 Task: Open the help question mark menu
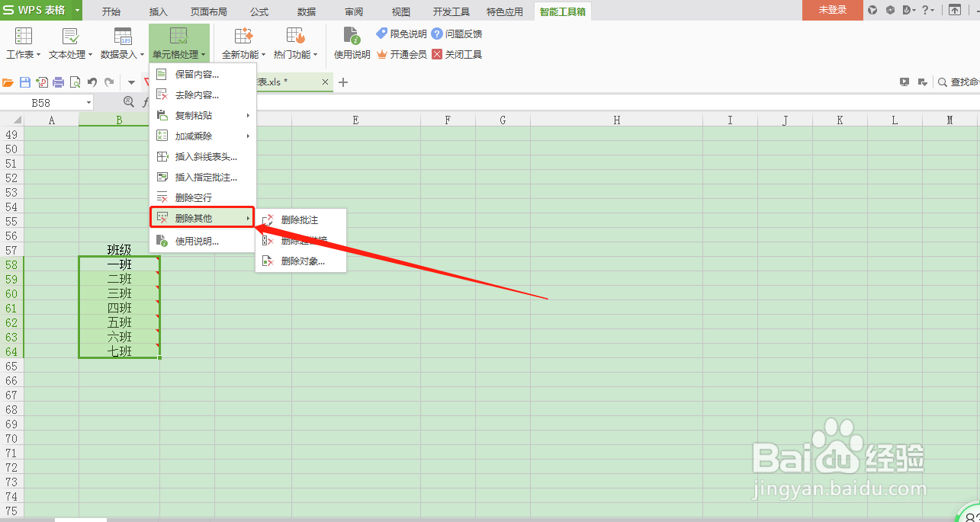tap(928, 10)
